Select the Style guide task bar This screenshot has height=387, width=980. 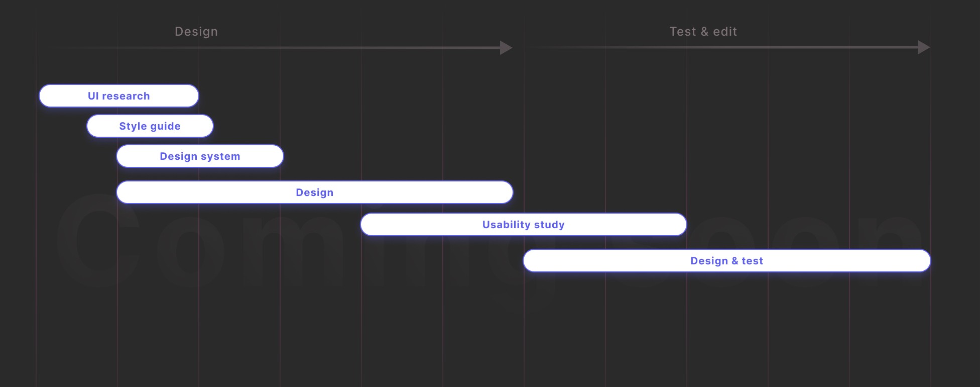[x=150, y=126]
